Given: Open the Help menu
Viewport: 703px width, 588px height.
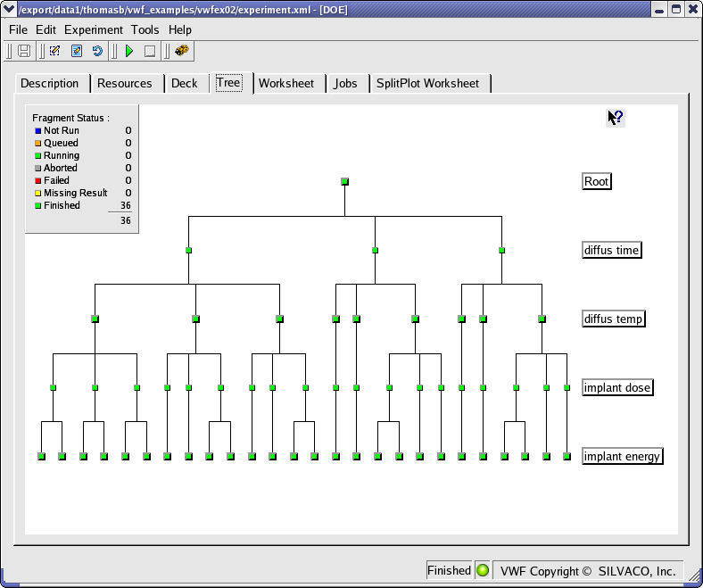Looking at the screenshot, I should [x=180, y=29].
